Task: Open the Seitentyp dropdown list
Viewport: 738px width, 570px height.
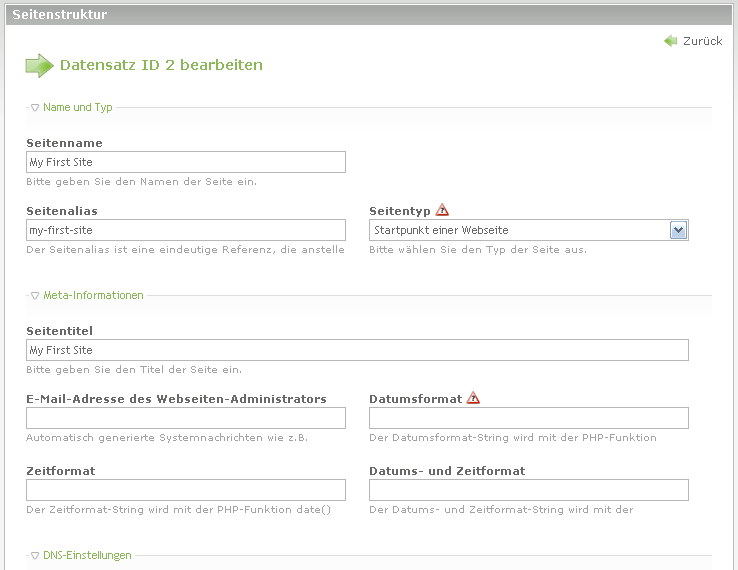Action: tap(678, 230)
